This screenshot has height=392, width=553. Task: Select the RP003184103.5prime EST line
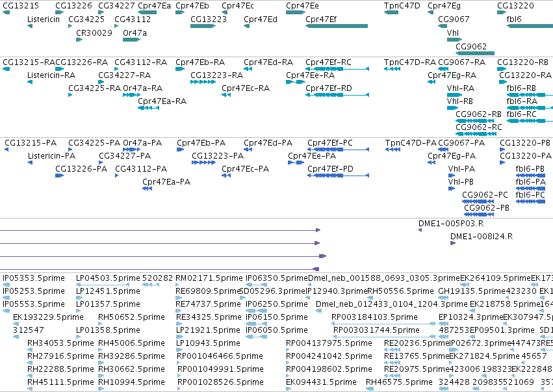pos(383,324)
